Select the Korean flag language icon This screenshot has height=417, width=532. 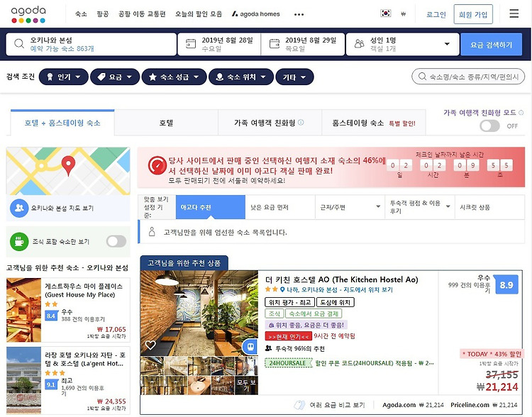386,13
